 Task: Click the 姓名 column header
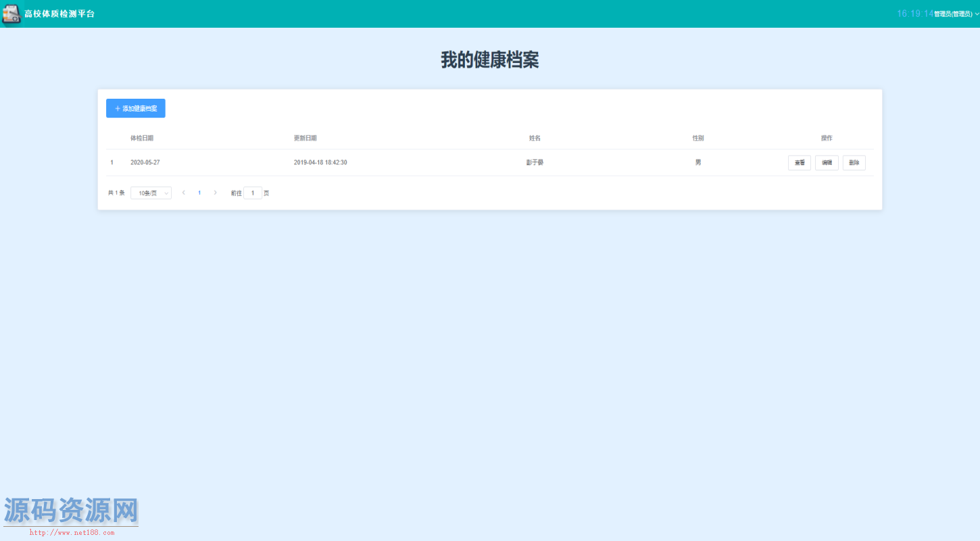[x=535, y=138]
